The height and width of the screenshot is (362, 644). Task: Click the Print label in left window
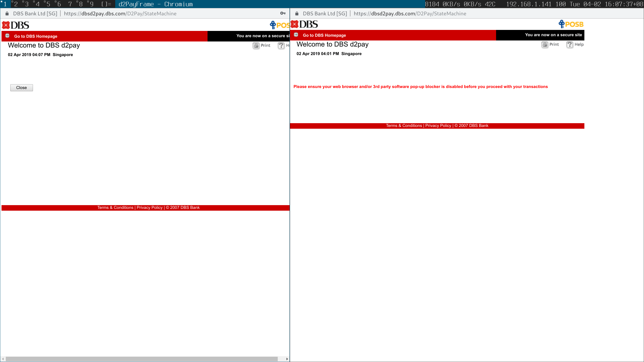(x=265, y=45)
